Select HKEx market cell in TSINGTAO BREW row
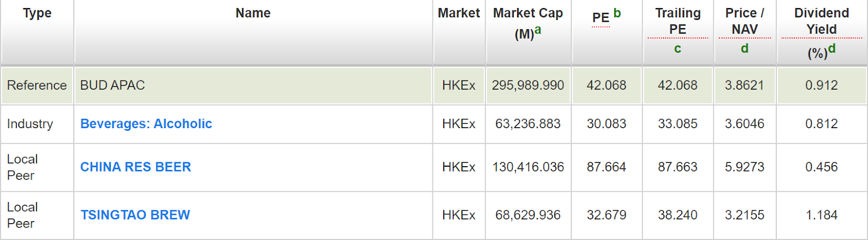Screen dimensions: 868x240 tap(459, 215)
